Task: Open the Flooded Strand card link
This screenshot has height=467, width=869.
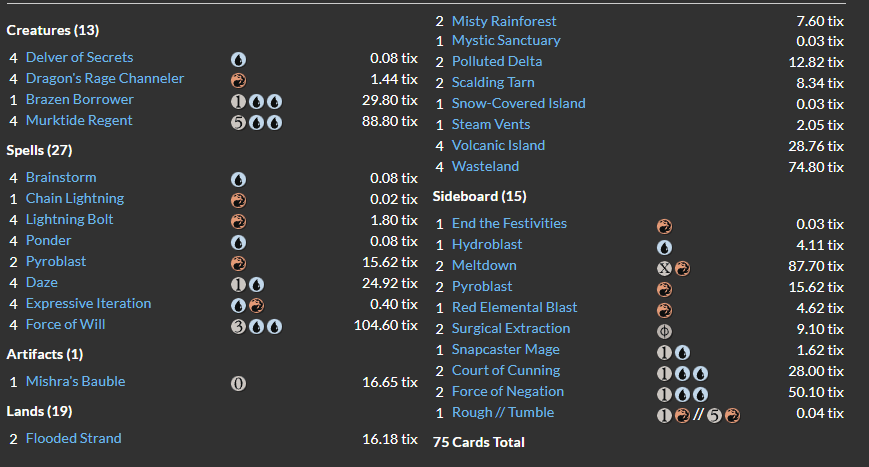Action: (x=73, y=439)
